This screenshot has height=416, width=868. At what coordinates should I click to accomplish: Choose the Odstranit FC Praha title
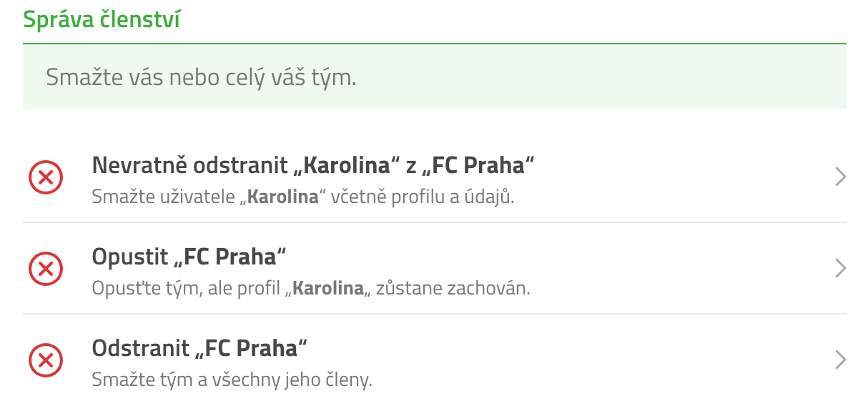199,348
